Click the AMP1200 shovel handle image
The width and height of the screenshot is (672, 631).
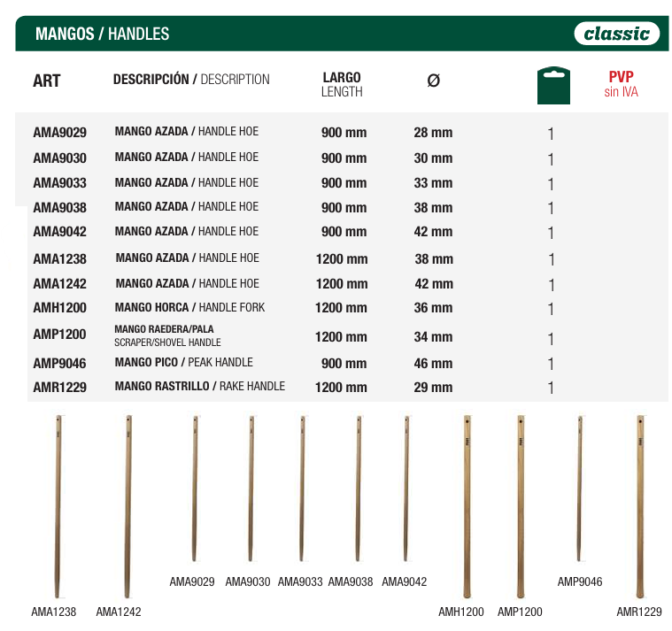(x=521, y=506)
